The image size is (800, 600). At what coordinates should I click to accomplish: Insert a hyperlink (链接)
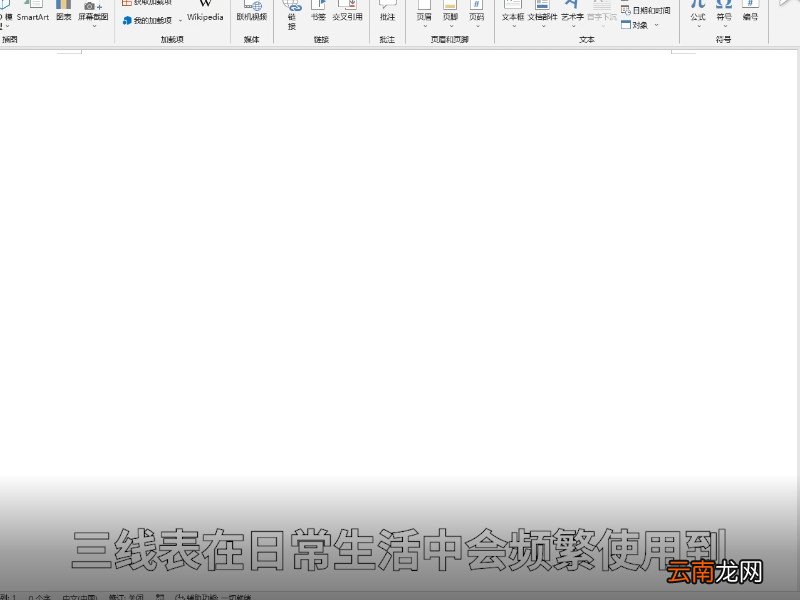[x=292, y=15]
